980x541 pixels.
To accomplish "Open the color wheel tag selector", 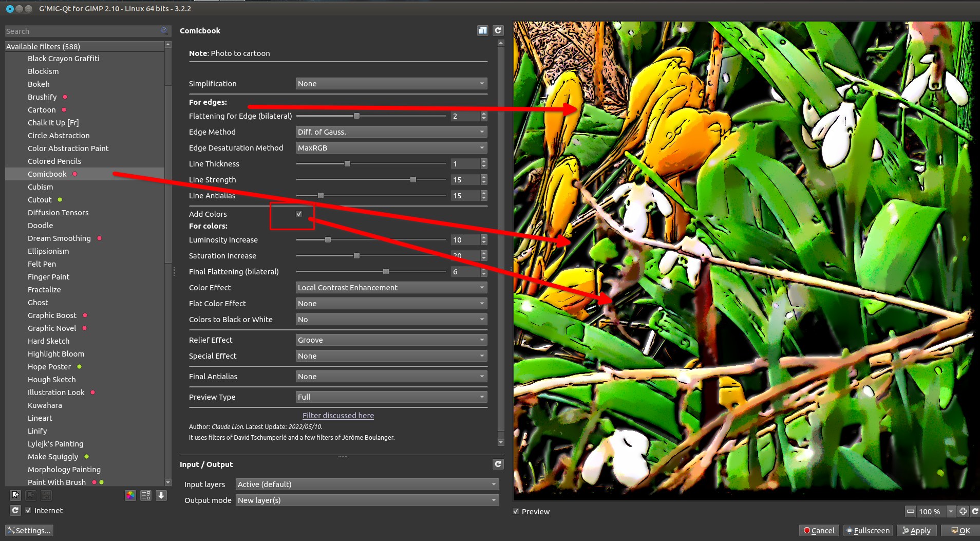I will pos(130,495).
